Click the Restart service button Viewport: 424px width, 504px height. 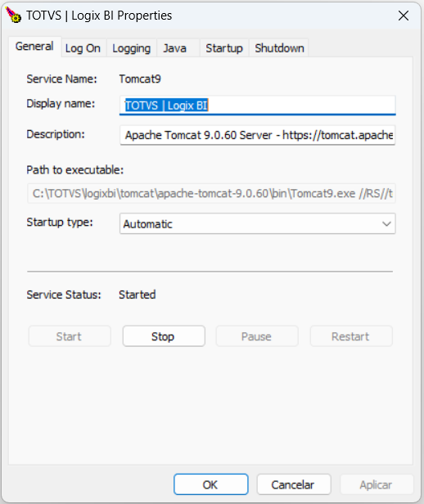351,336
